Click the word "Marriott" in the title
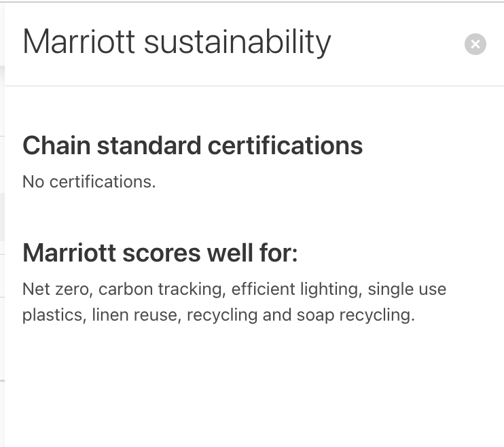 click(79, 42)
